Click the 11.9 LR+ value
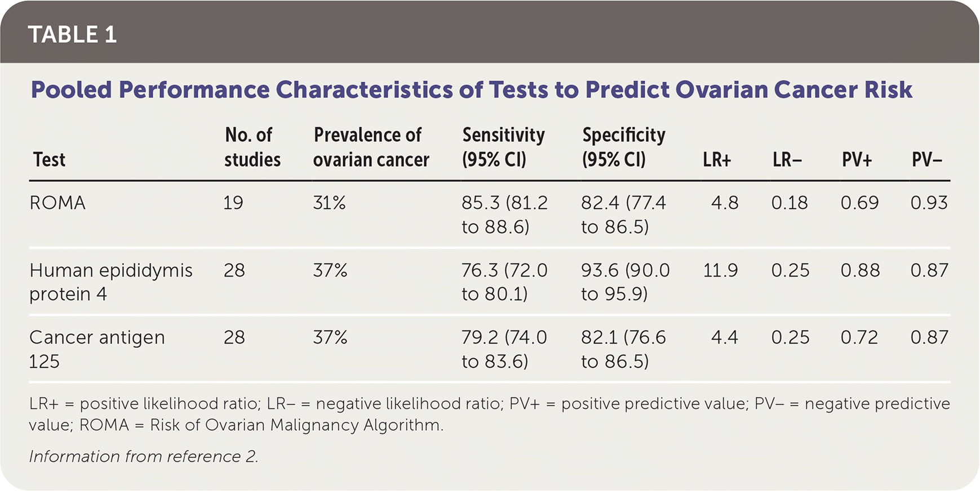 click(x=720, y=270)
